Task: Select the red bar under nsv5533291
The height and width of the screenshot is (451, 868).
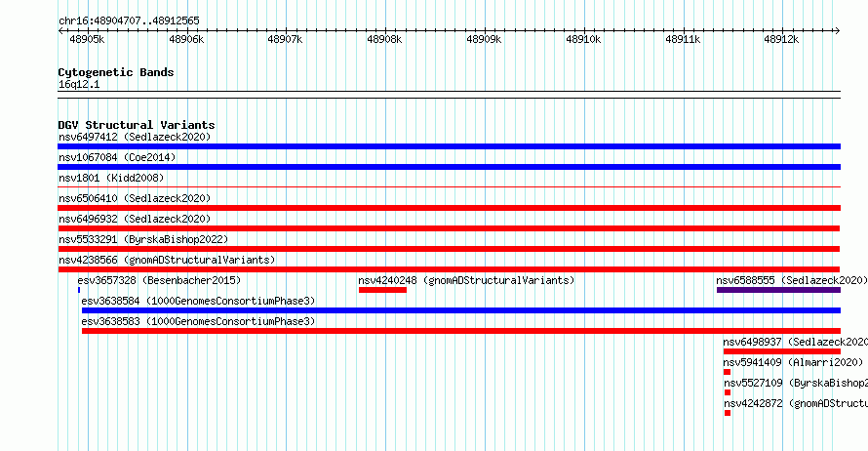Action: pos(449,249)
